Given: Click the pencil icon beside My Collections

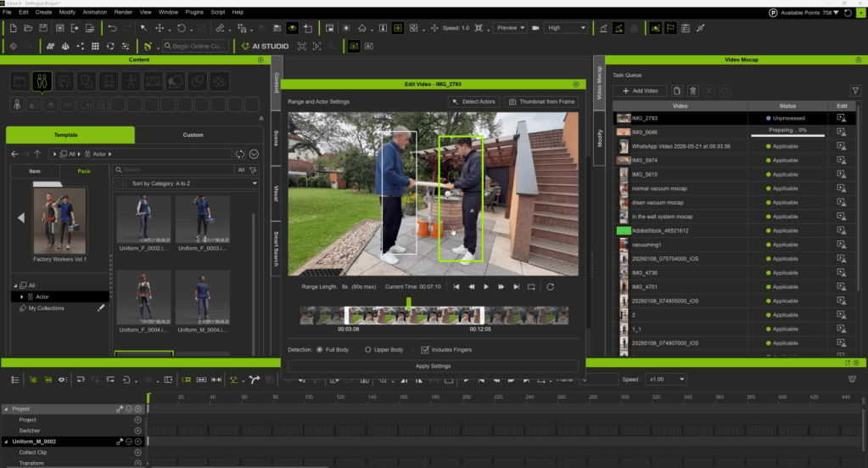Looking at the screenshot, I should 101,308.
